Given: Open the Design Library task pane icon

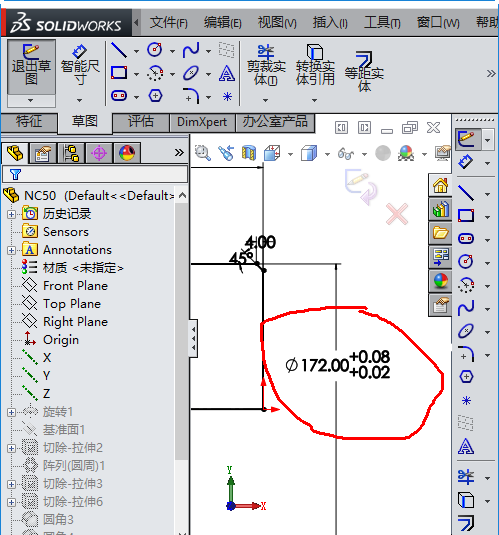Looking at the screenshot, I should click(x=440, y=209).
